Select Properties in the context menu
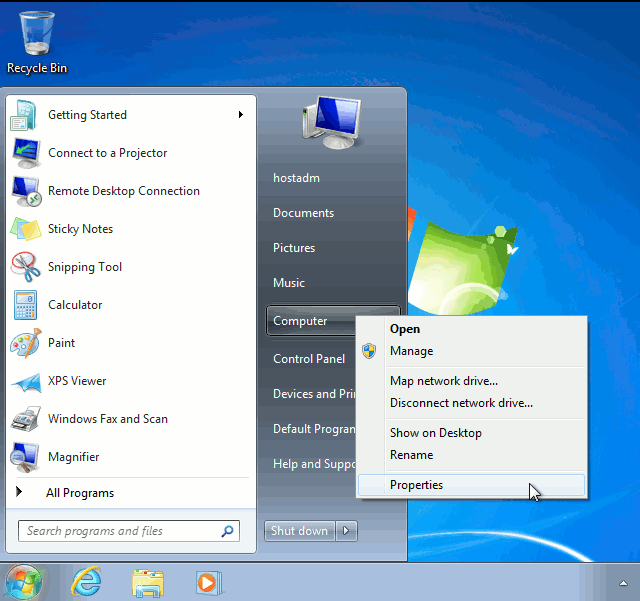 tap(416, 485)
